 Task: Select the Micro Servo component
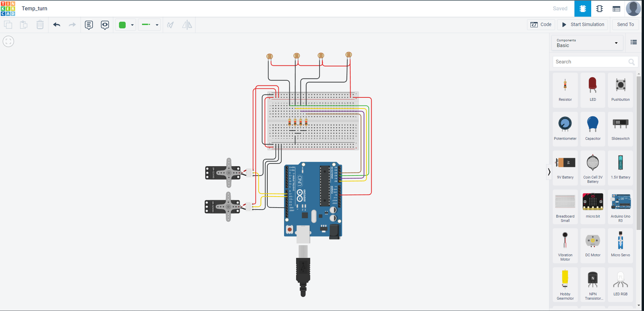point(621,246)
